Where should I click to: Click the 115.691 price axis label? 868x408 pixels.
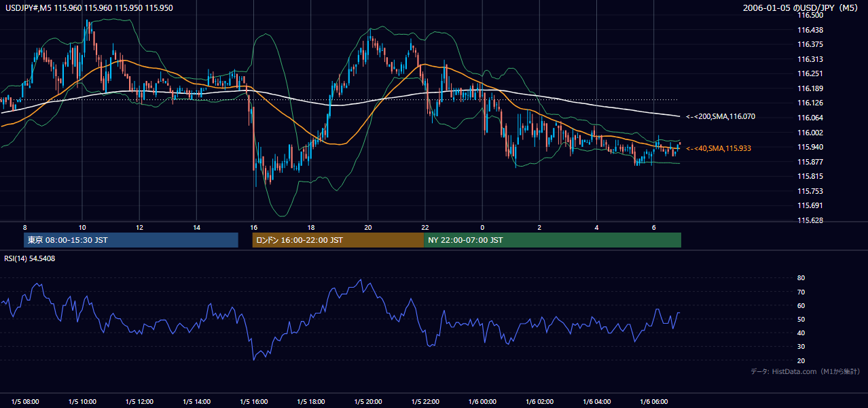pos(809,205)
